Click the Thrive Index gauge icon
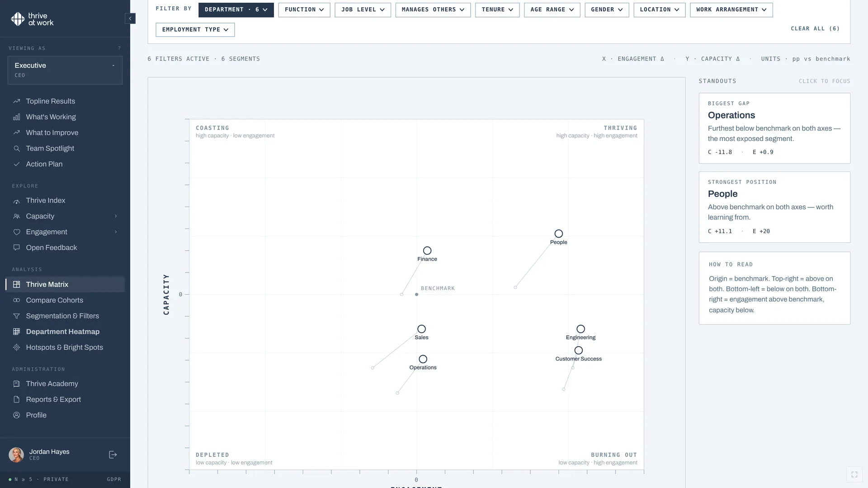 (x=17, y=201)
